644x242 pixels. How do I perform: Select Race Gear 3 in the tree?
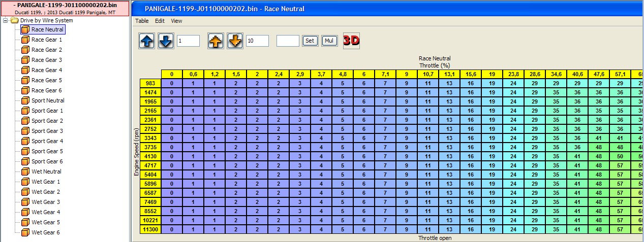47,60
